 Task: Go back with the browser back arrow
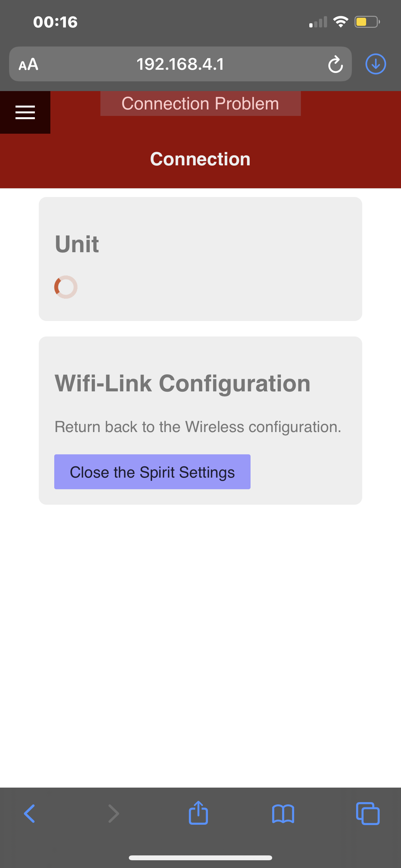[x=30, y=814]
